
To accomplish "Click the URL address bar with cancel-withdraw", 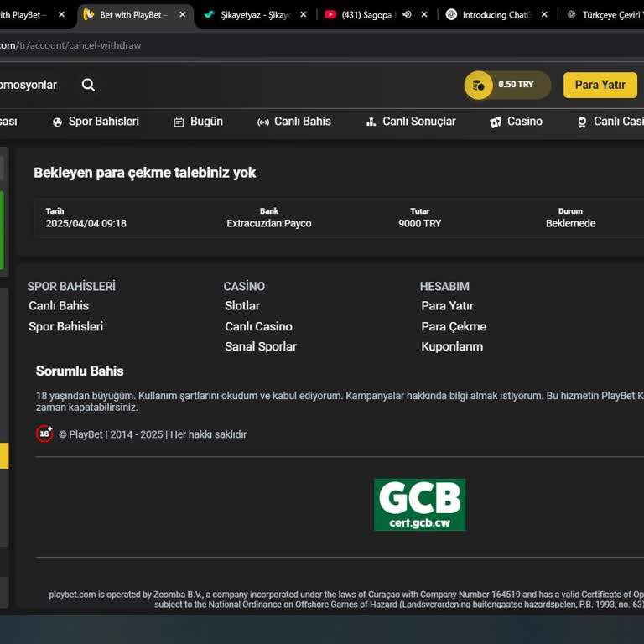I will 322,45.
